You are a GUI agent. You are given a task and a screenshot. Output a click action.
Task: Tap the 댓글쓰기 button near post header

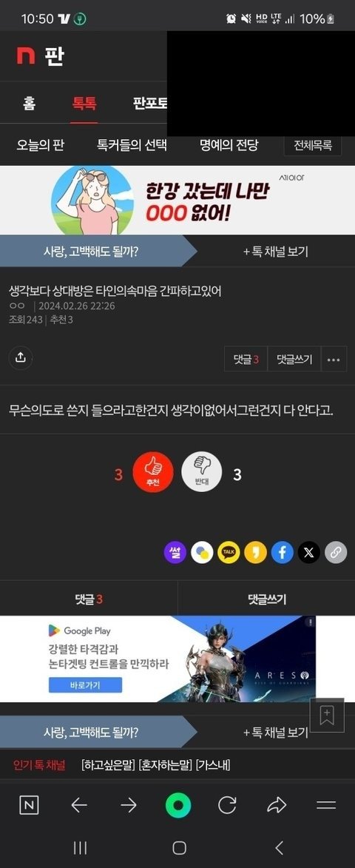pos(294,360)
